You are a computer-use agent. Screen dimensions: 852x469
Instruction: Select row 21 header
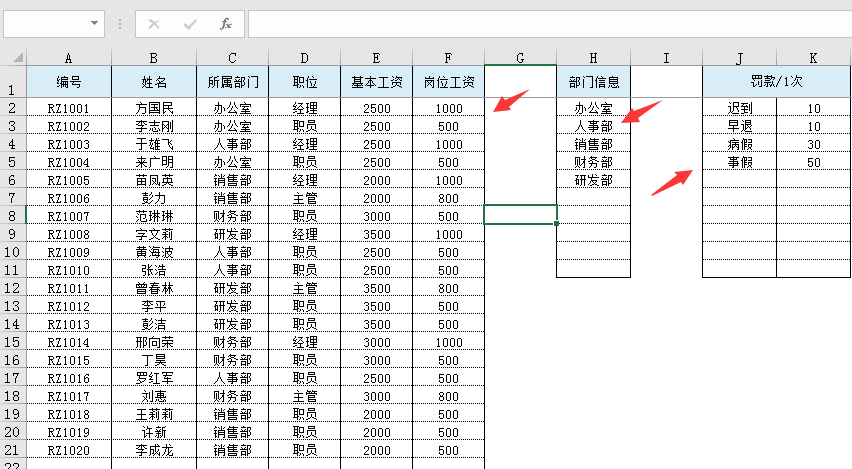click(12, 449)
